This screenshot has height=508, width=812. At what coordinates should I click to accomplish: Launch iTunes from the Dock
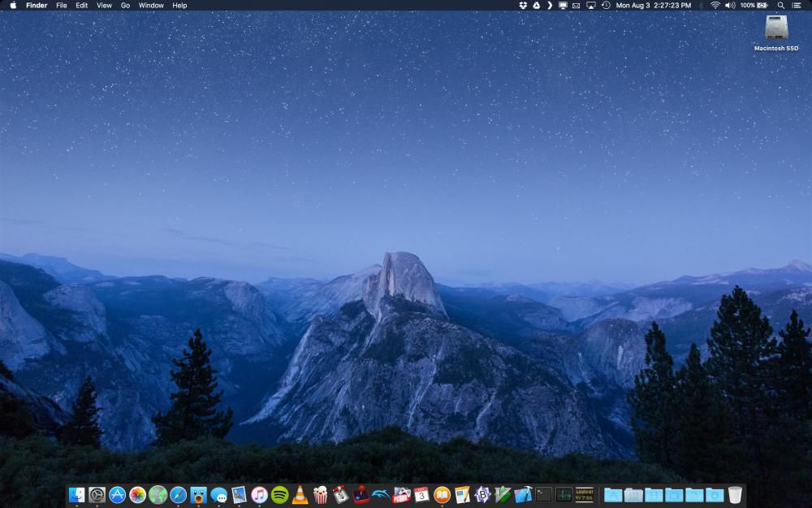click(x=260, y=495)
